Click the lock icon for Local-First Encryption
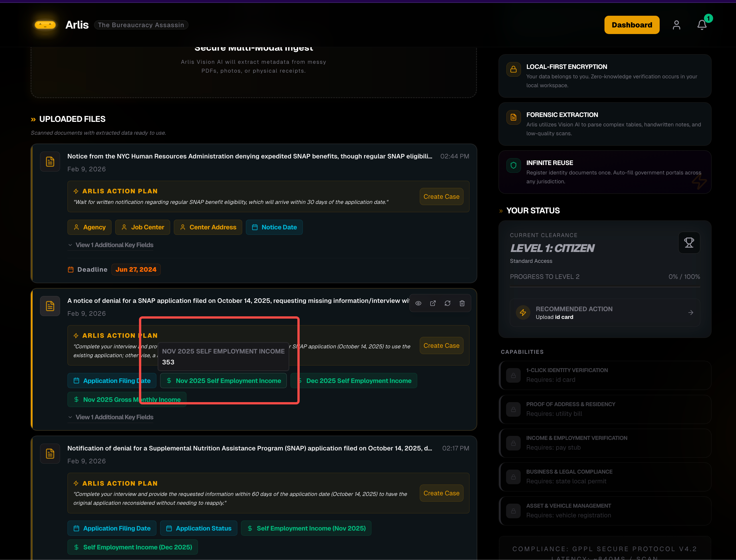Image resolution: width=736 pixels, height=560 pixels. [x=514, y=69]
